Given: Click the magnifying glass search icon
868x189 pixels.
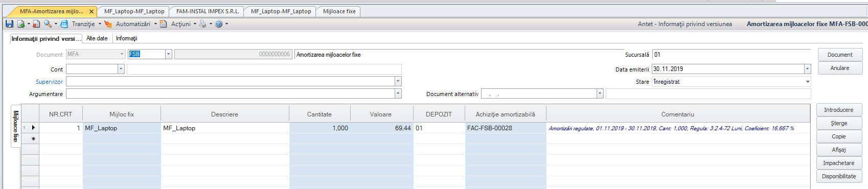Looking at the screenshot, I should click(x=48, y=24).
